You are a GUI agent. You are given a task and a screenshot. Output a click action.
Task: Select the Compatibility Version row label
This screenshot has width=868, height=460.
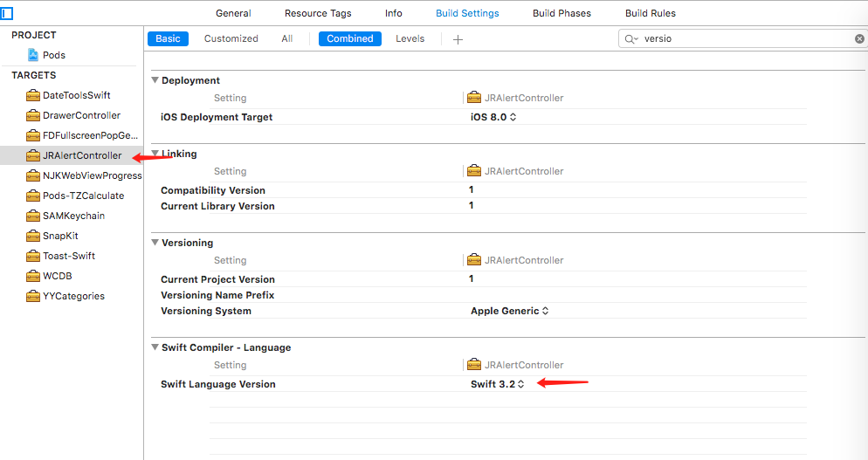(x=213, y=190)
